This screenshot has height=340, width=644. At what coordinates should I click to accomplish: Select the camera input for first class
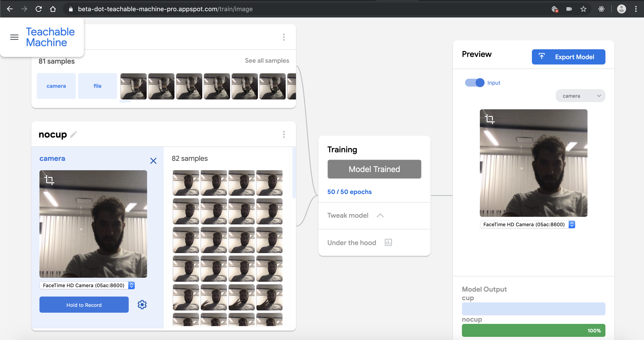56,86
